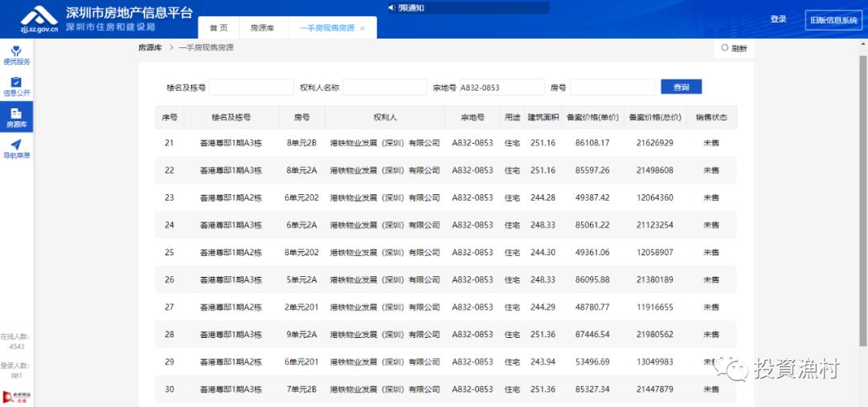Click sequence number 22
The height and width of the screenshot is (407, 868).
[170, 170]
